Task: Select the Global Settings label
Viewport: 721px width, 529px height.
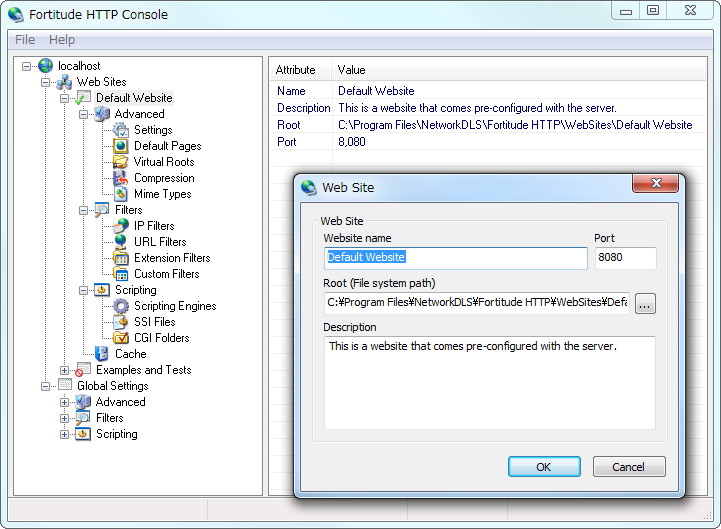Action: click(113, 385)
